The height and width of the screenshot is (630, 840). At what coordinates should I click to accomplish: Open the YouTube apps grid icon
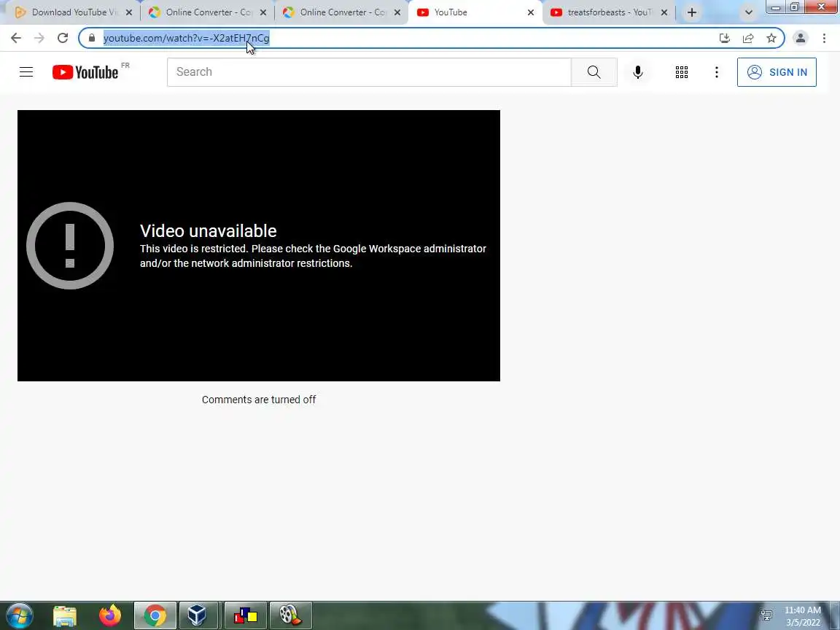point(682,71)
